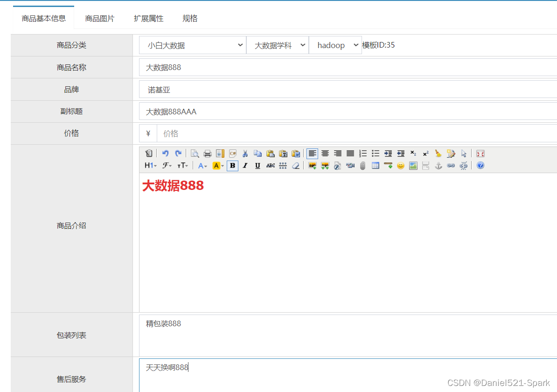Open the hadoop category dropdown
This screenshot has width=557, height=392.
(335, 45)
